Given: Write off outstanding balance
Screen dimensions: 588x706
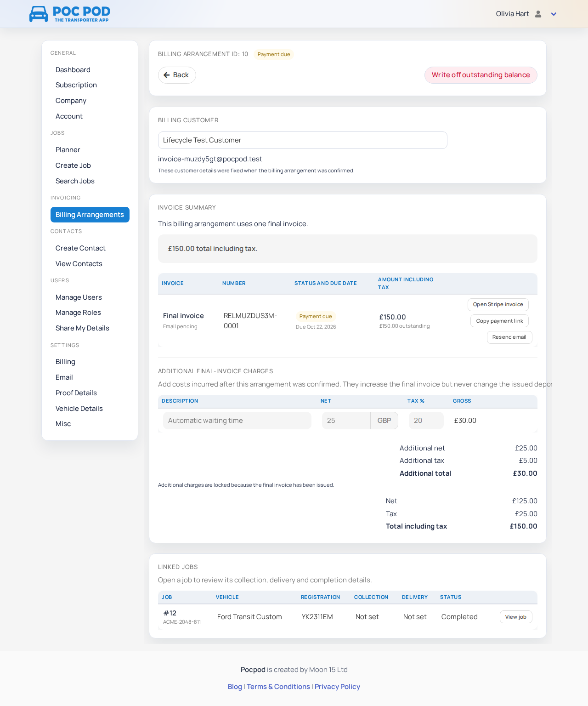Looking at the screenshot, I should [481, 75].
